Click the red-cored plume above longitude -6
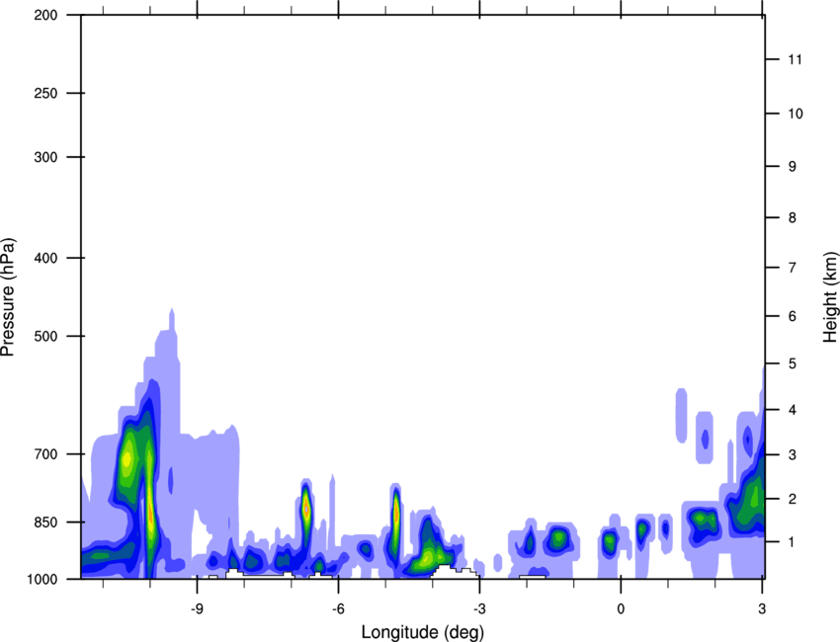The image size is (840, 642). pos(306,510)
